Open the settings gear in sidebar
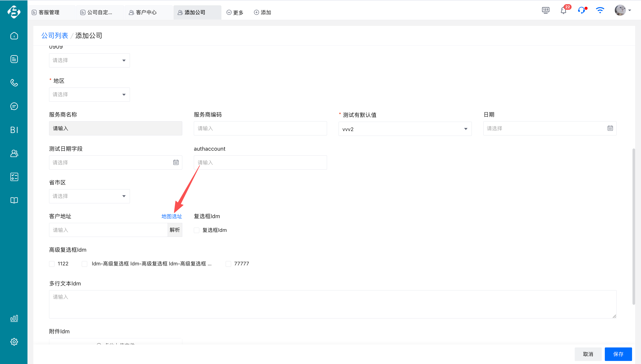Viewport: 641px width, 364px height. click(x=14, y=342)
